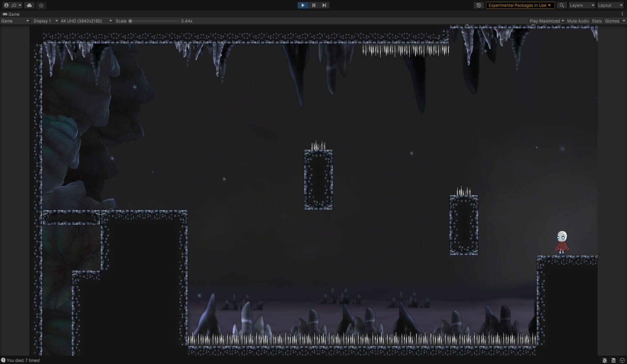Toggle Gizmos visibility in Game view
Screen dimensions: 627x364
point(612,21)
